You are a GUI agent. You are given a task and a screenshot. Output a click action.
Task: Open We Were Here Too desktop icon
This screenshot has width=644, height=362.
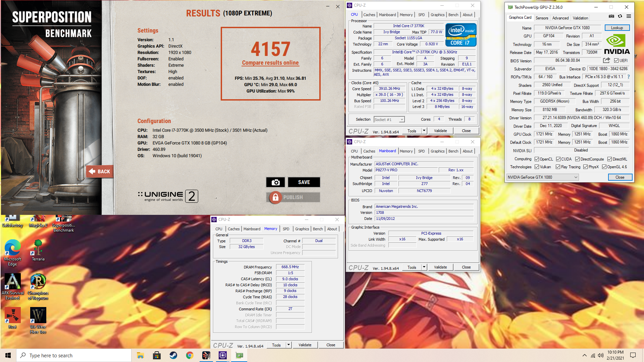pyautogui.click(x=38, y=320)
